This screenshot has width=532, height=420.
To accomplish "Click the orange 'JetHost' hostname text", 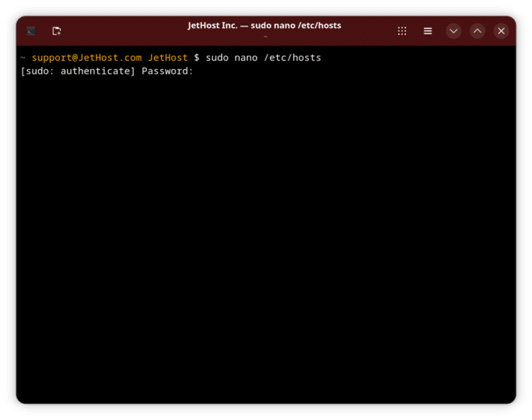I will [167, 58].
